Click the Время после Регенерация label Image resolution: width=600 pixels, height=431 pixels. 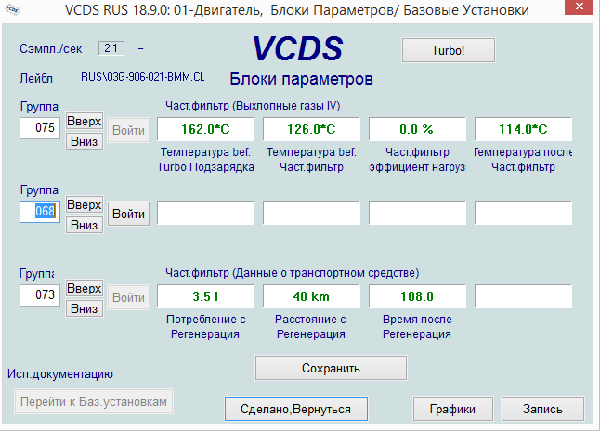pos(417,327)
